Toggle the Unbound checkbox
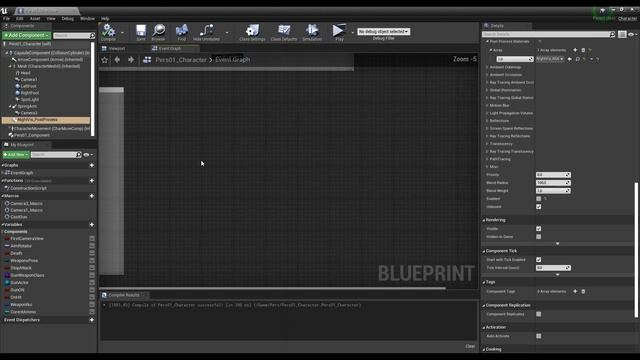Viewport: 640px width, 360px height. click(538, 207)
